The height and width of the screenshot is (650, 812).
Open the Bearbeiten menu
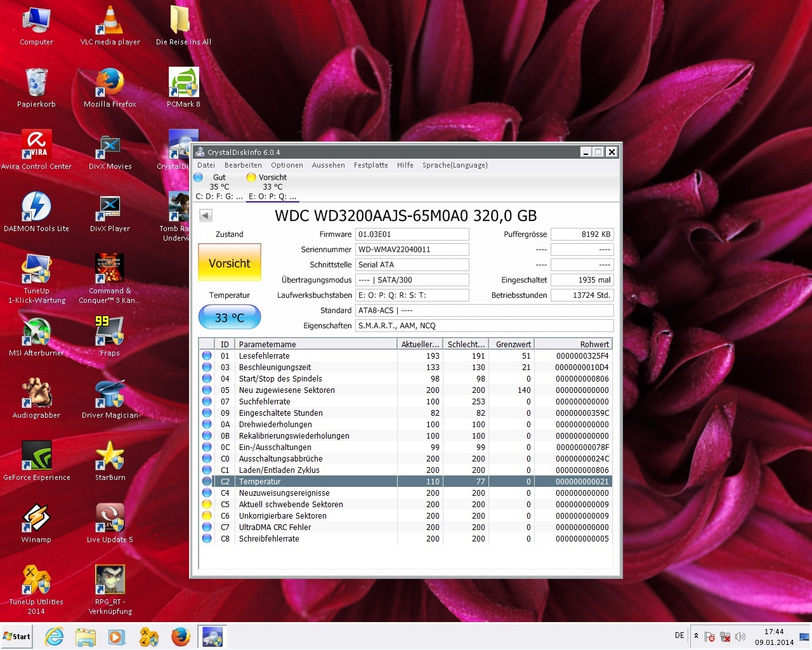243,165
